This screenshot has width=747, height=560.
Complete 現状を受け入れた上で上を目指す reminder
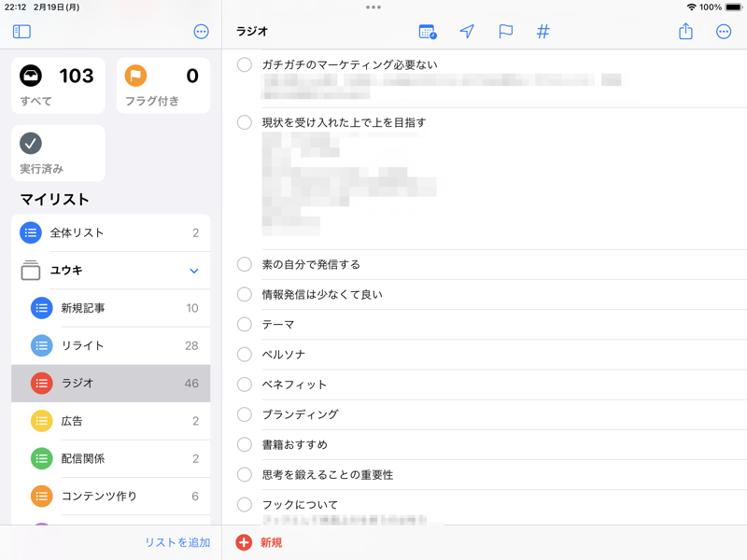coord(245,122)
